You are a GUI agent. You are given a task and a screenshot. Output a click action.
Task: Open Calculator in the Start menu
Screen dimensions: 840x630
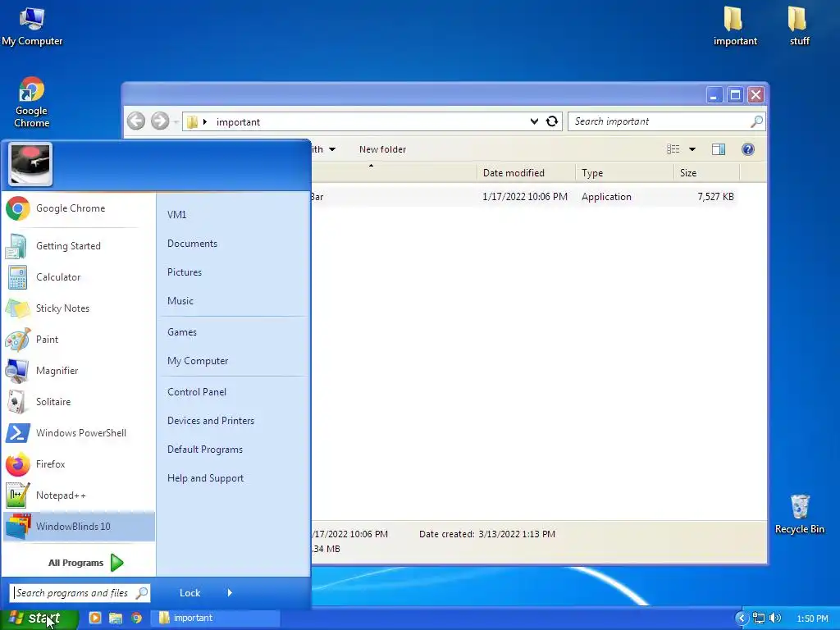pos(78,277)
